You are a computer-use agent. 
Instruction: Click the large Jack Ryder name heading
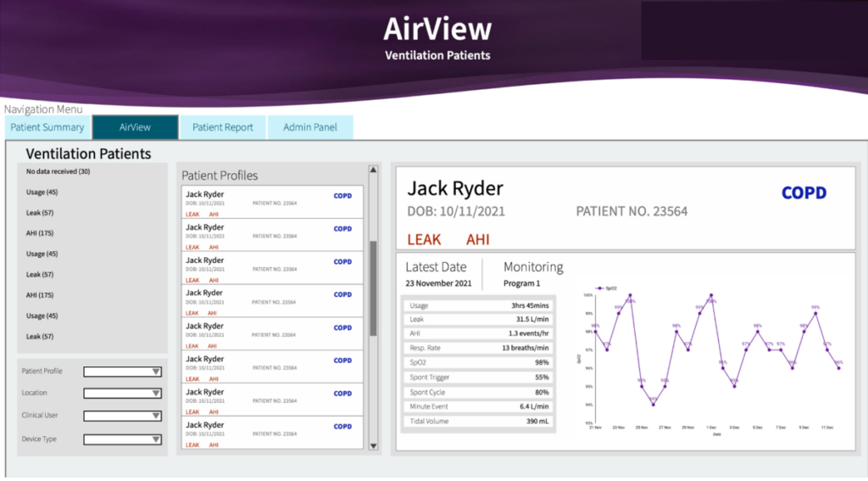(x=455, y=188)
